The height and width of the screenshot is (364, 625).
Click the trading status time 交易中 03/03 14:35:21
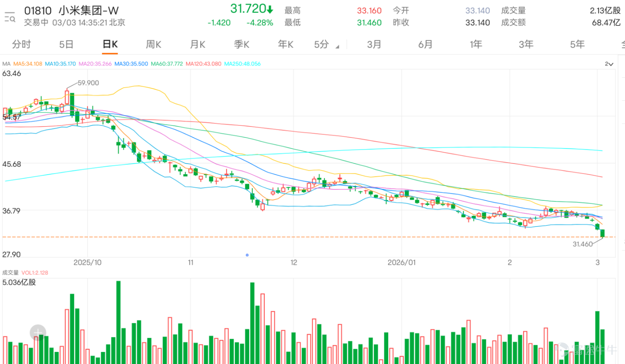click(66, 23)
